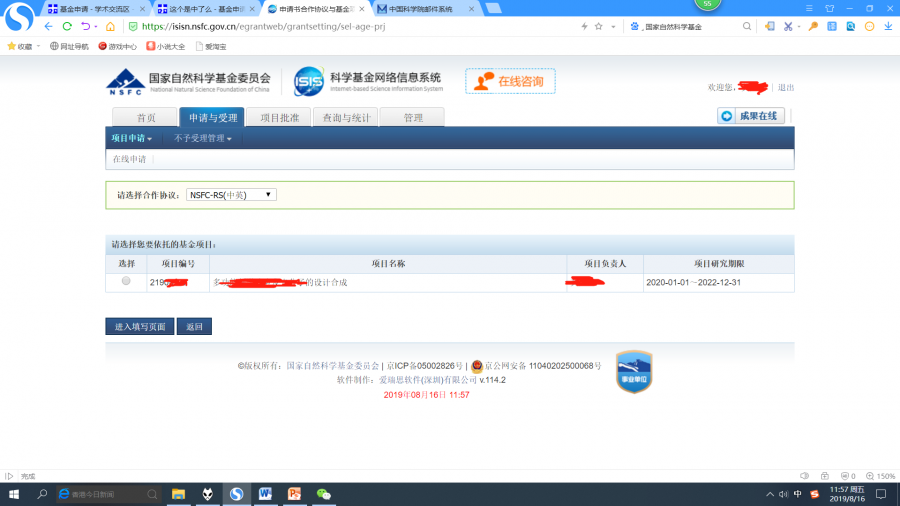Open the 成果在线 button
This screenshot has width=900, height=506.
pyautogui.click(x=751, y=116)
